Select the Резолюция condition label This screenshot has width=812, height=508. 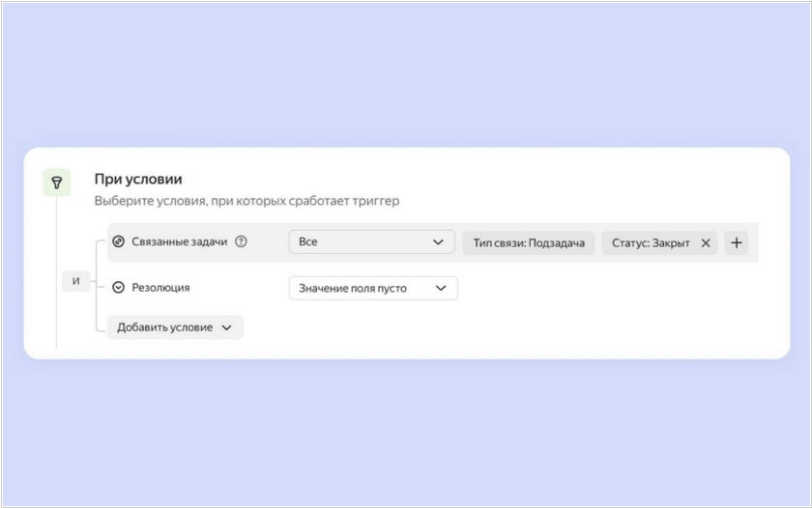point(160,288)
